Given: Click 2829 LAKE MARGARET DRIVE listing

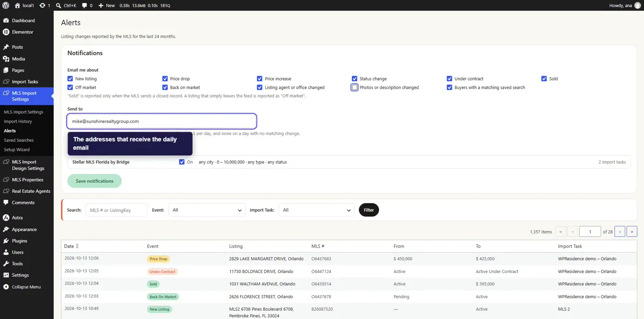Looking at the screenshot, I should [266, 259].
